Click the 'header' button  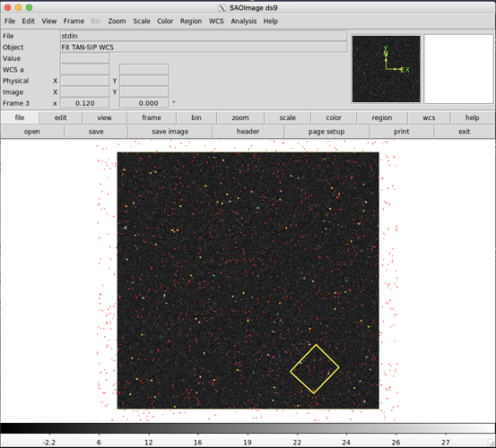pos(248,132)
